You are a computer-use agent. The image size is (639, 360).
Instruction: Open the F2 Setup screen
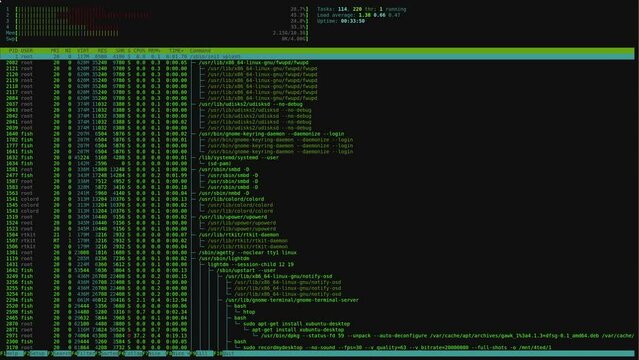[x=36, y=353]
